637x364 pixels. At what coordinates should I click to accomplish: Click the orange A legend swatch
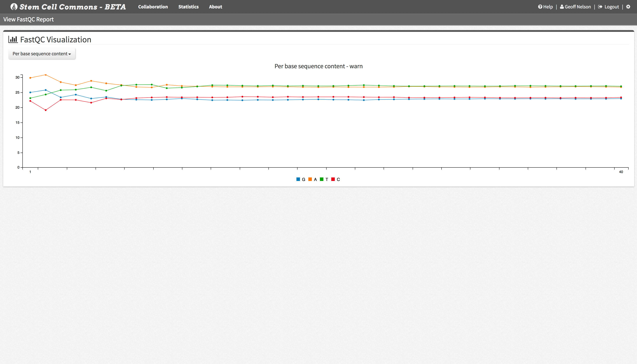pyautogui.click(x=310, y=179)
